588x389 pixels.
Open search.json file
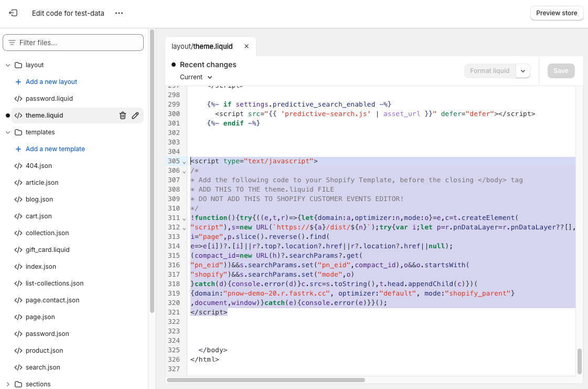tap(43, 367)
